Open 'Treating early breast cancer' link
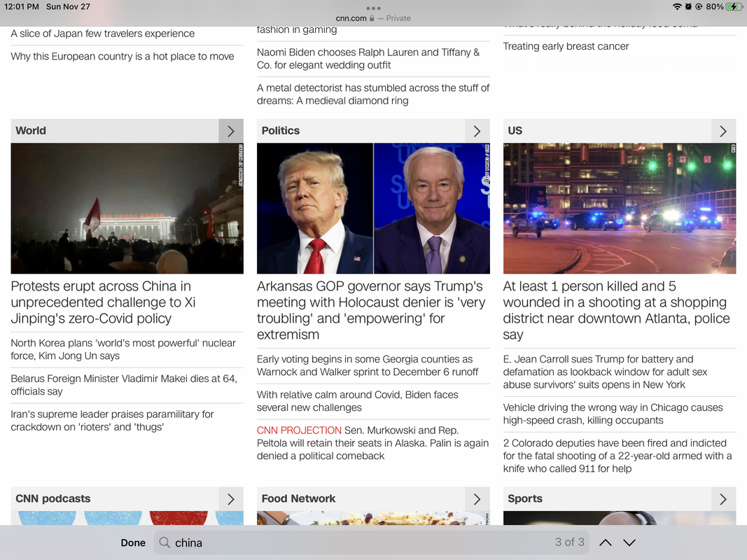747x560 pixels. 566,46
